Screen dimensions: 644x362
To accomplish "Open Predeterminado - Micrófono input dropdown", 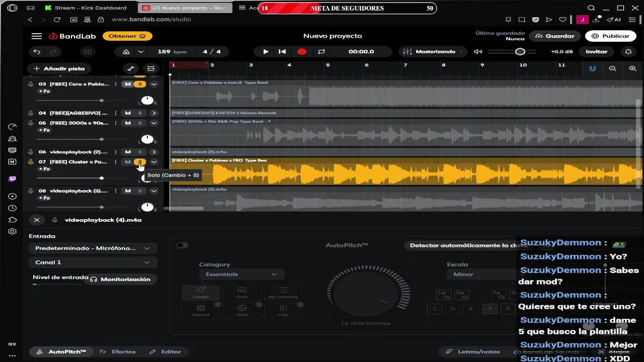I will 93,248.
